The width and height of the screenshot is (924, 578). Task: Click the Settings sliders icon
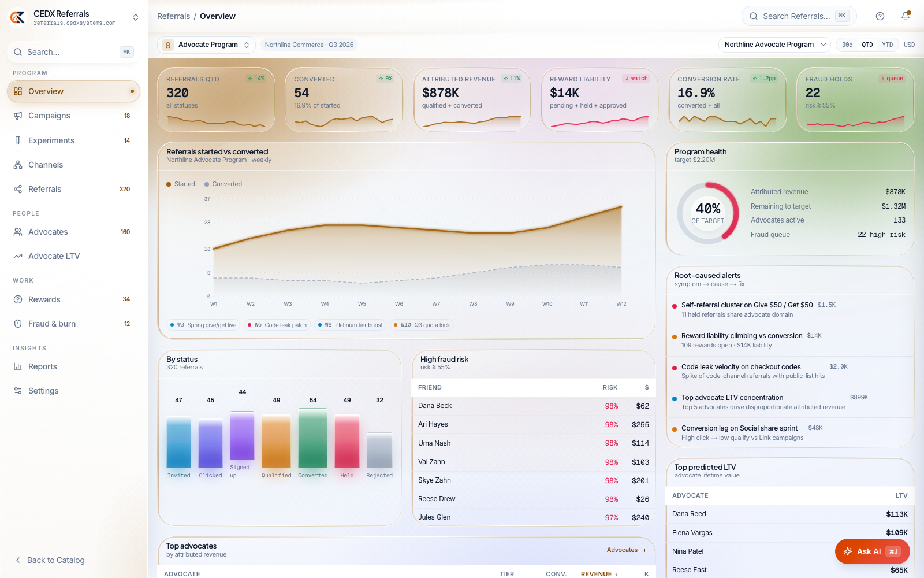click(x=18, y=391)
